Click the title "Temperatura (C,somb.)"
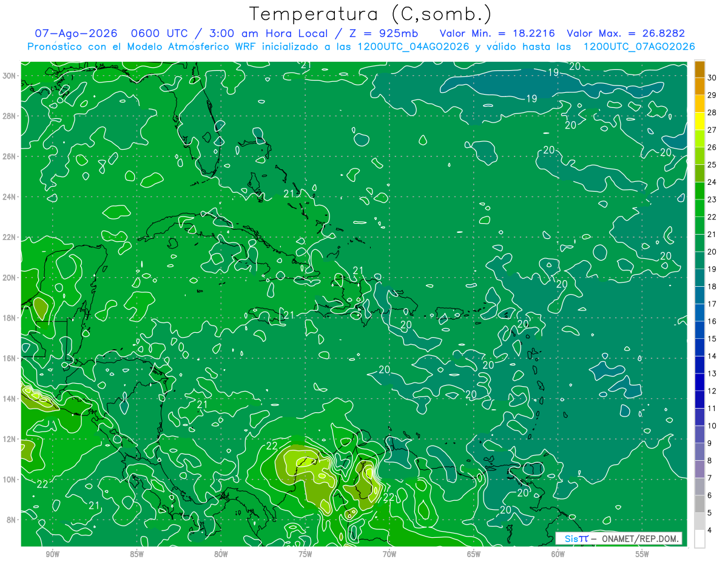The height and width of the screenshot is (562, 728). [371, 14]
